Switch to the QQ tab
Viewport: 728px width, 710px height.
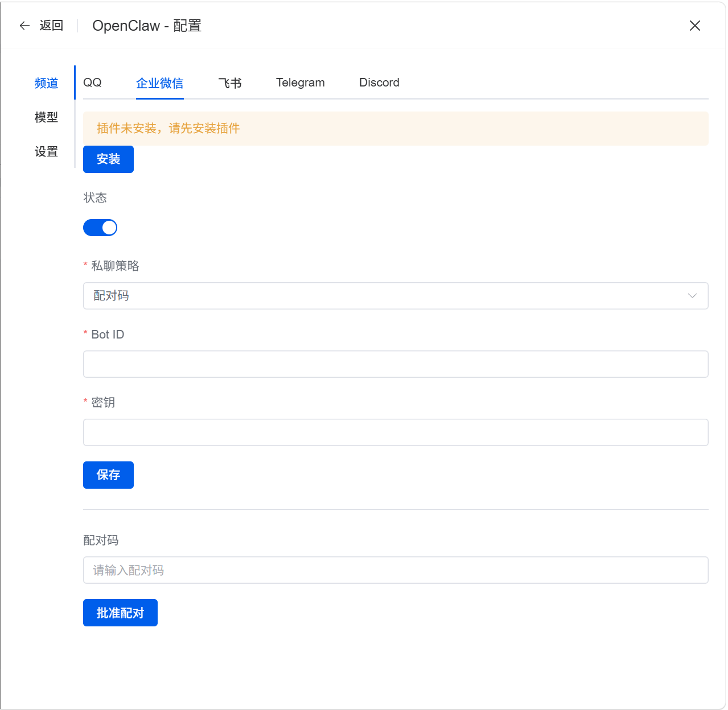coord(92,83)
